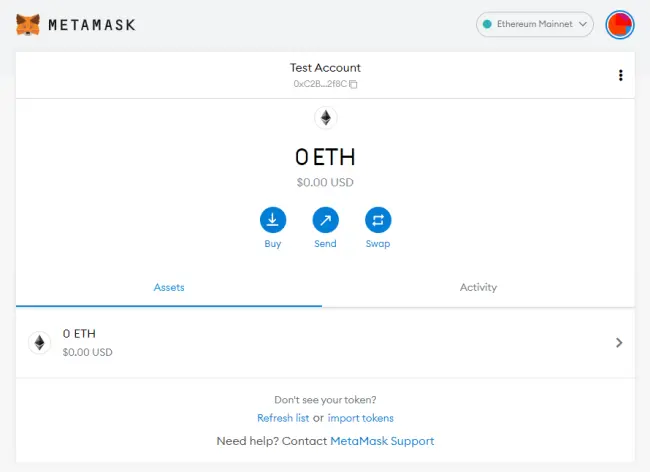
Task: Click the Send arrow icon button
Action: (x=325, y=220)
